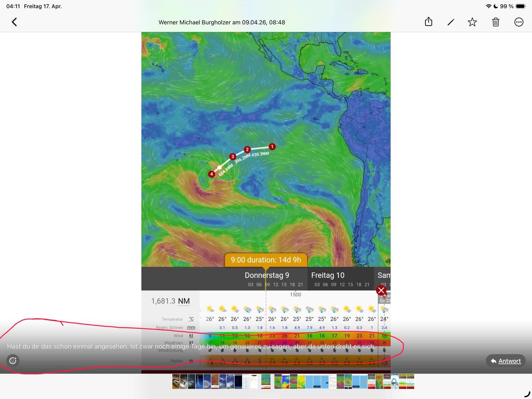The image size is (532, 399).
Task: Click route waypoint 1 on map
Action: (272, 147)
